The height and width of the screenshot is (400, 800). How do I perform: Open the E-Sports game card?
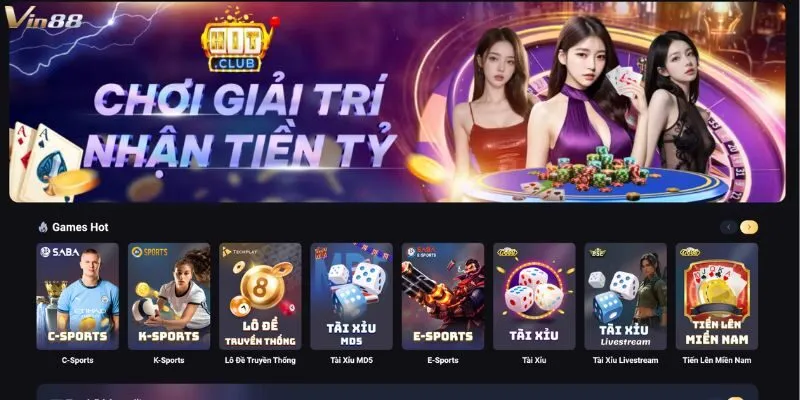[x=443, y=296]
